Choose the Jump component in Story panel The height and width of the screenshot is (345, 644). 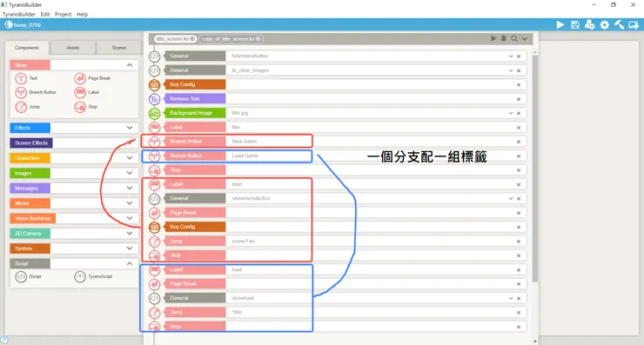[x=21, y=107]
